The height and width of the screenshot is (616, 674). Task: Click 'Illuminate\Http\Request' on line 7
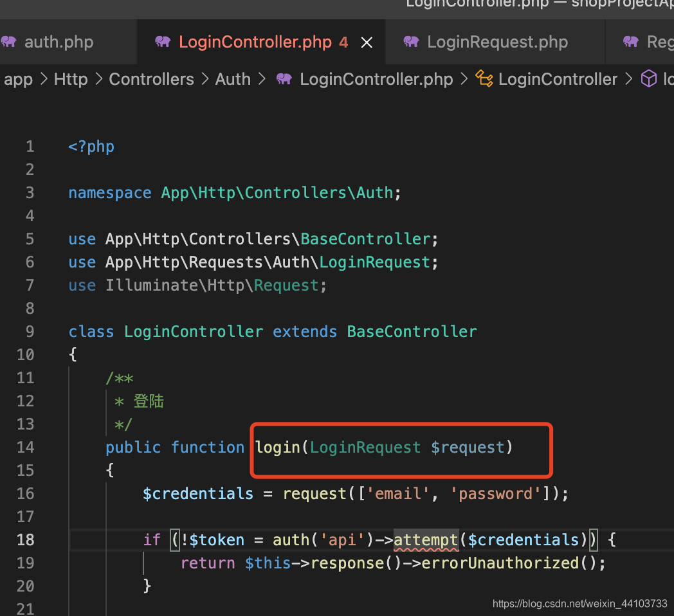[212, 285]
